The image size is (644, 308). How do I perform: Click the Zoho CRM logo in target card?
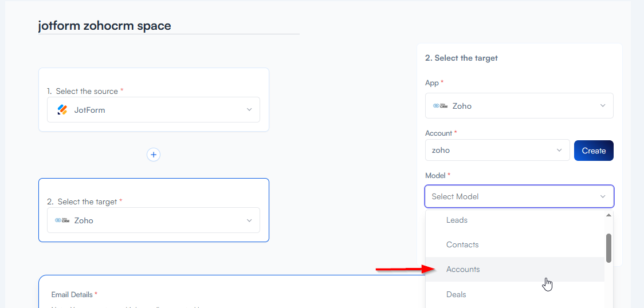[62, 220]
